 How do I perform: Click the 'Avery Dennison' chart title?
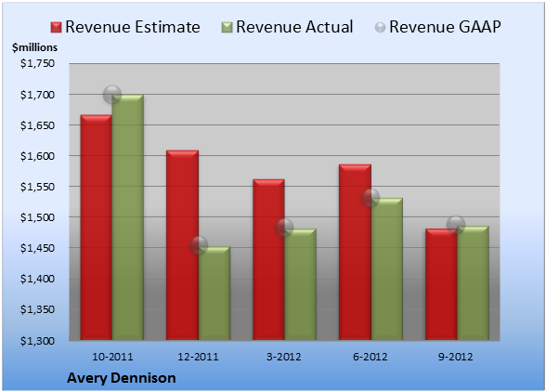121,378
